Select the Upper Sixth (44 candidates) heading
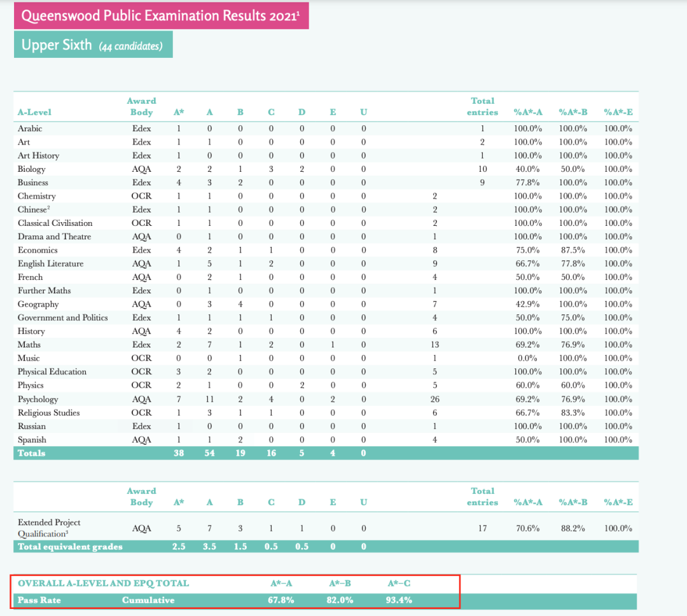Screen dimensions: 687x616 (x=92, y=45)
